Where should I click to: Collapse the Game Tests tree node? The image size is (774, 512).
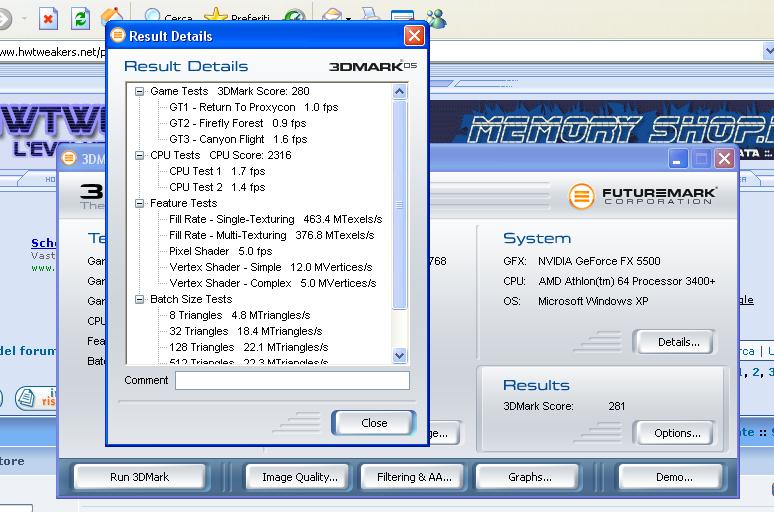point(140,91)
